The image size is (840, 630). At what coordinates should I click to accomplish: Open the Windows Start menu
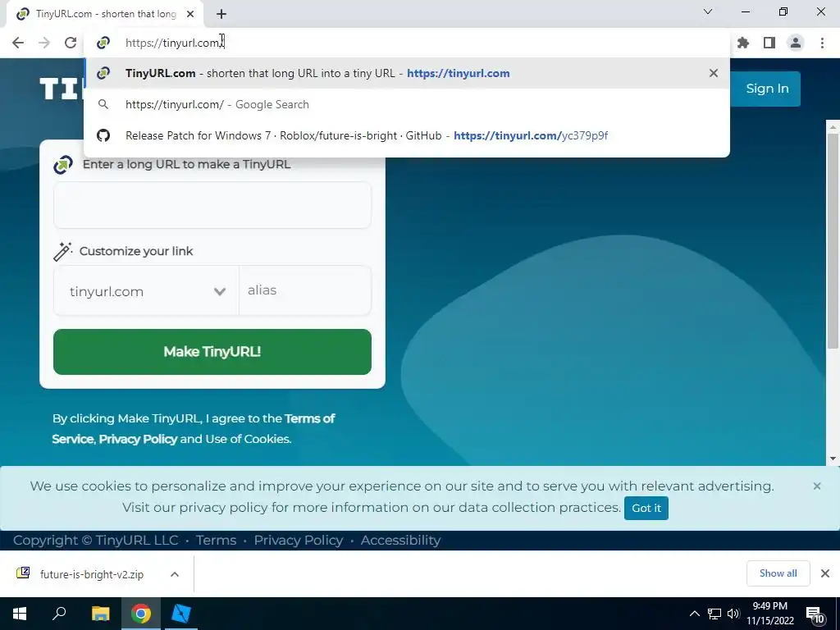tap(20, 614)
